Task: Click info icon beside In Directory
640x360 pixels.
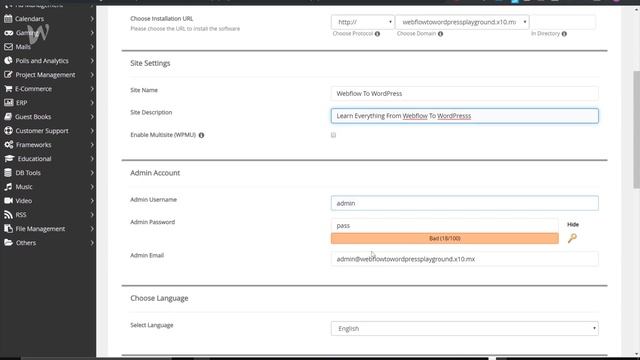Action: pos(564,34)
